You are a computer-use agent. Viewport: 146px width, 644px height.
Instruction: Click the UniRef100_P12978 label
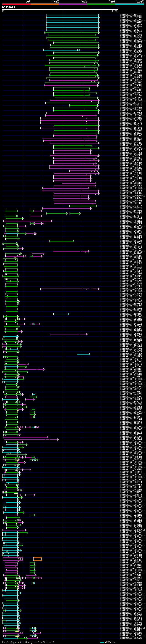[x=131, y=321]
